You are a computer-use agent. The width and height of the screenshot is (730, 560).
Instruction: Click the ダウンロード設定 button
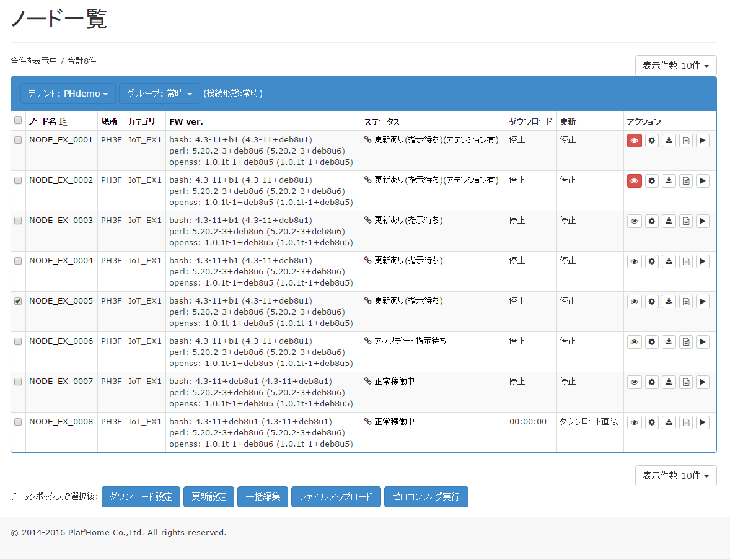[x=141, y=497]
